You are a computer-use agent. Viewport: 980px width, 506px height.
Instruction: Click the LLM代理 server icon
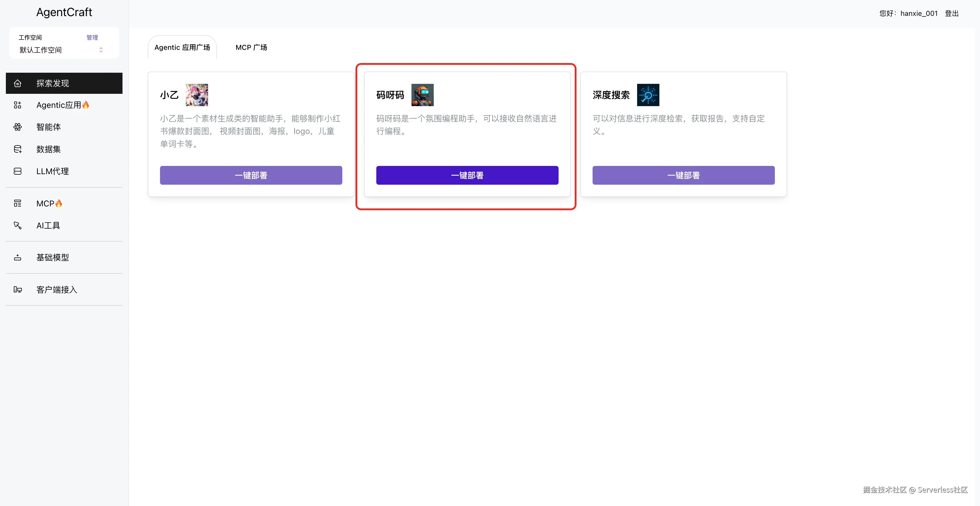pyautogui.click(x=18, y=171)
